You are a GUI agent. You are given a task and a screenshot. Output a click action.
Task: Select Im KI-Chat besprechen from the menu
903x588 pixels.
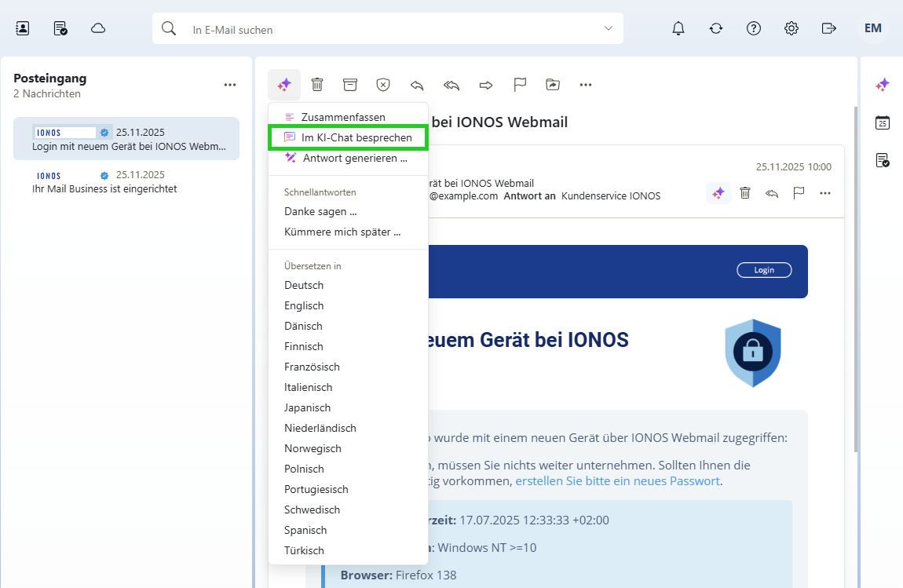click(x=348, y=137)
